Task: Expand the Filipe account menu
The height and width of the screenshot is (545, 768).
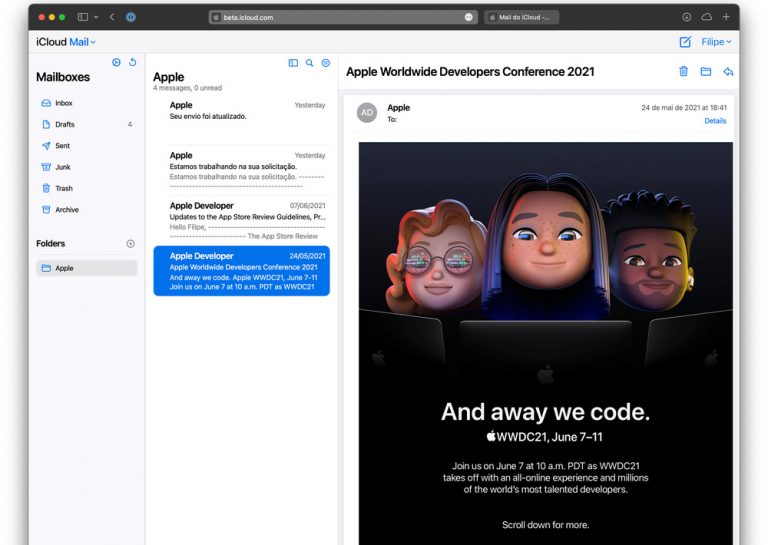Action: tap(716, 42)
